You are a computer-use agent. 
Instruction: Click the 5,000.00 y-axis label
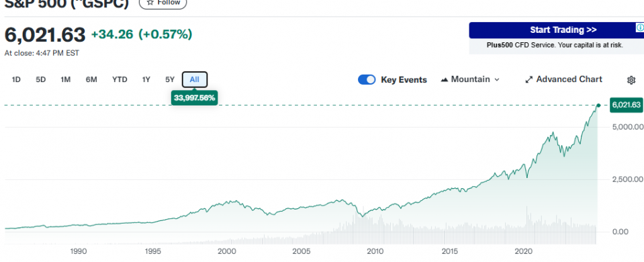(x=627, y=127)
